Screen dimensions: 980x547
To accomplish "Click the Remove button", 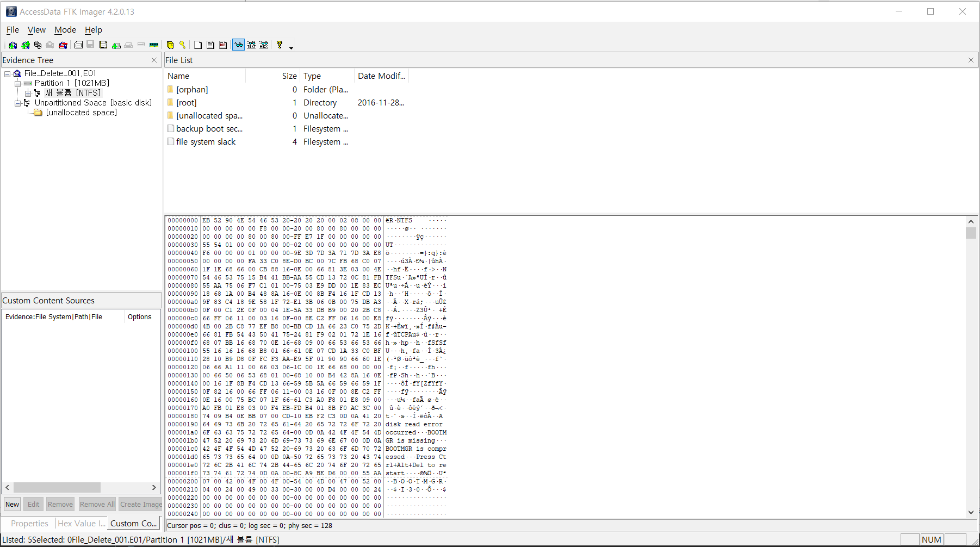I will (x=60, y=505).
